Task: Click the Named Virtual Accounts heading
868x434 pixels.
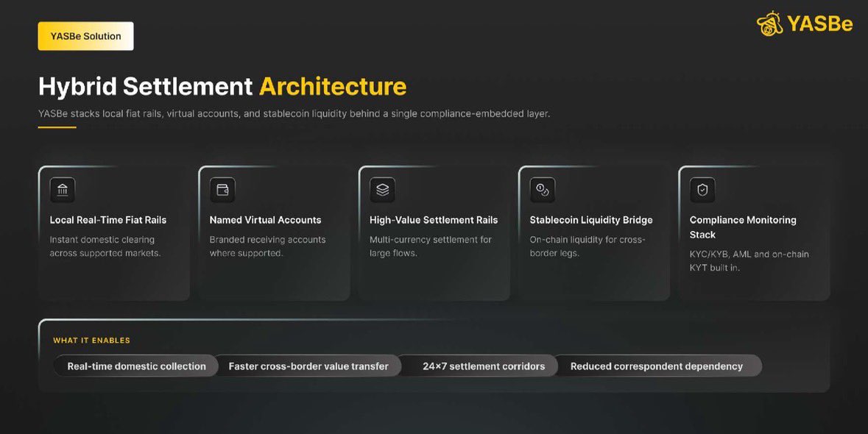Action: pyautogui.click(x=265, y=220)
